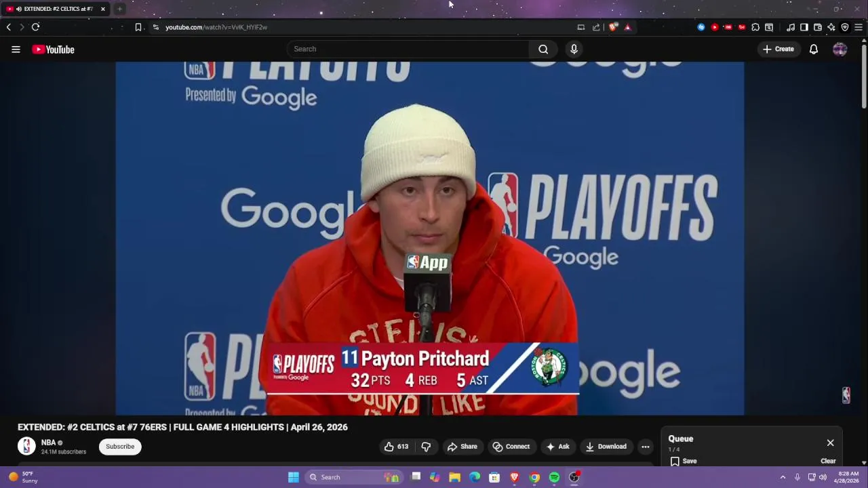Click the search magnifier button
The image size is (868, 488).
tap(543, 49)
